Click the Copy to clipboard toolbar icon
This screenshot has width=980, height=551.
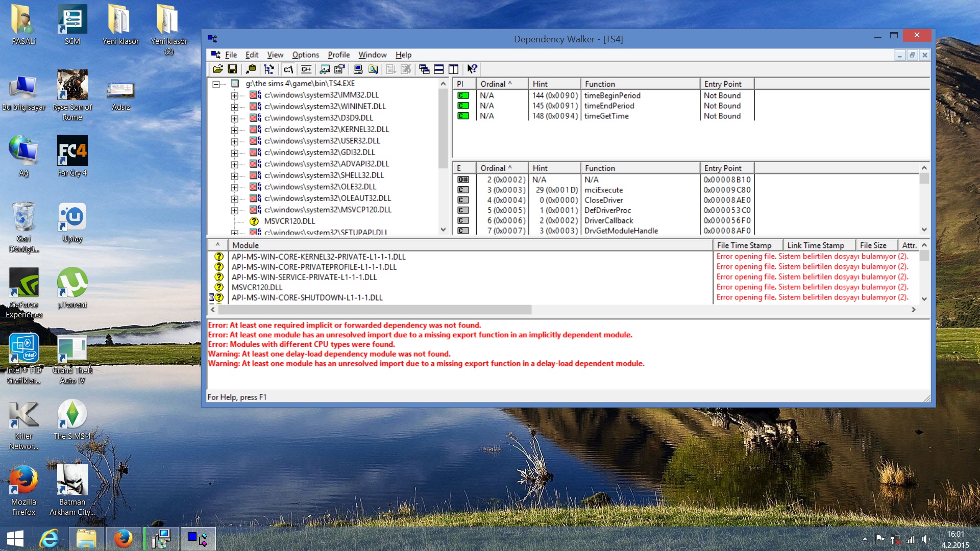(x=251, y=69)
